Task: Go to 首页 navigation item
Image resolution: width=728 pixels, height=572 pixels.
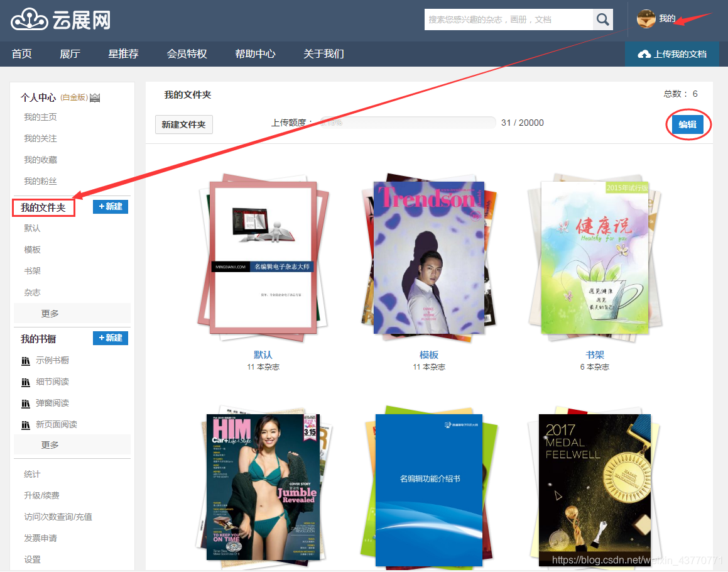Action: (x=22, y=54)
